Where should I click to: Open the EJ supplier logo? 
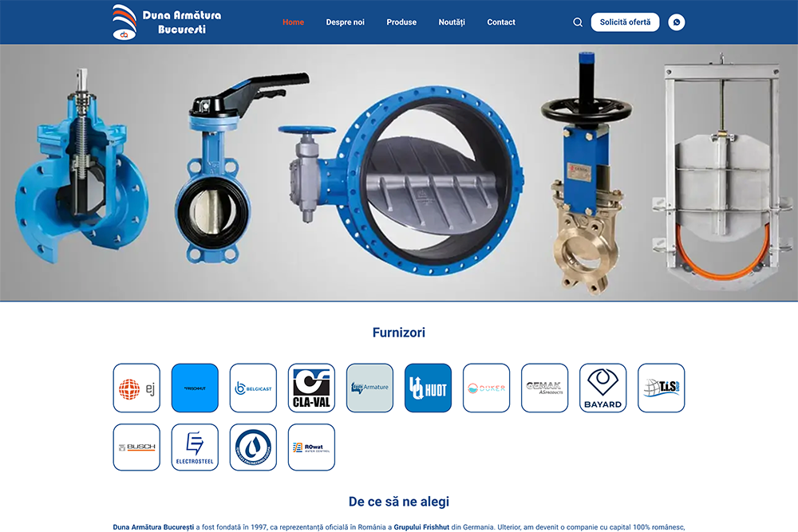pos(136,388)
